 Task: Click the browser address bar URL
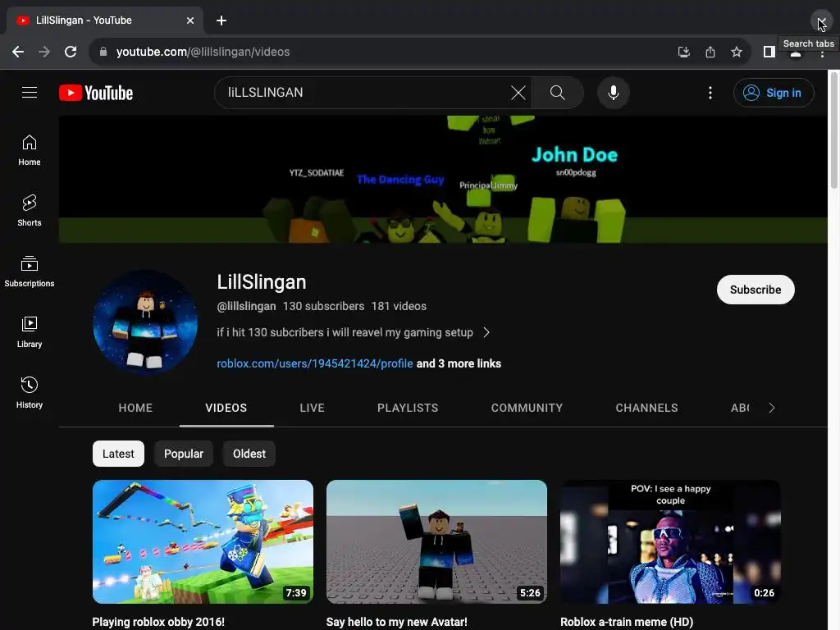tap(203, 52)
